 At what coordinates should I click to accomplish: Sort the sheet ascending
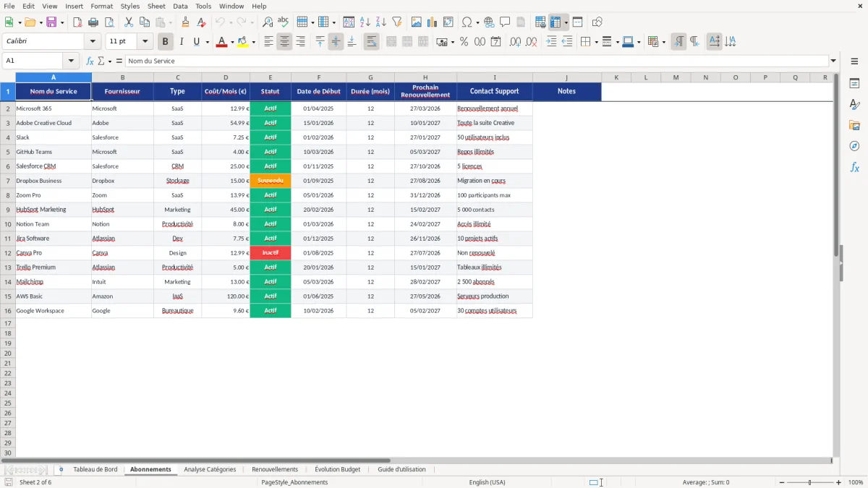[x=364, y=22]
